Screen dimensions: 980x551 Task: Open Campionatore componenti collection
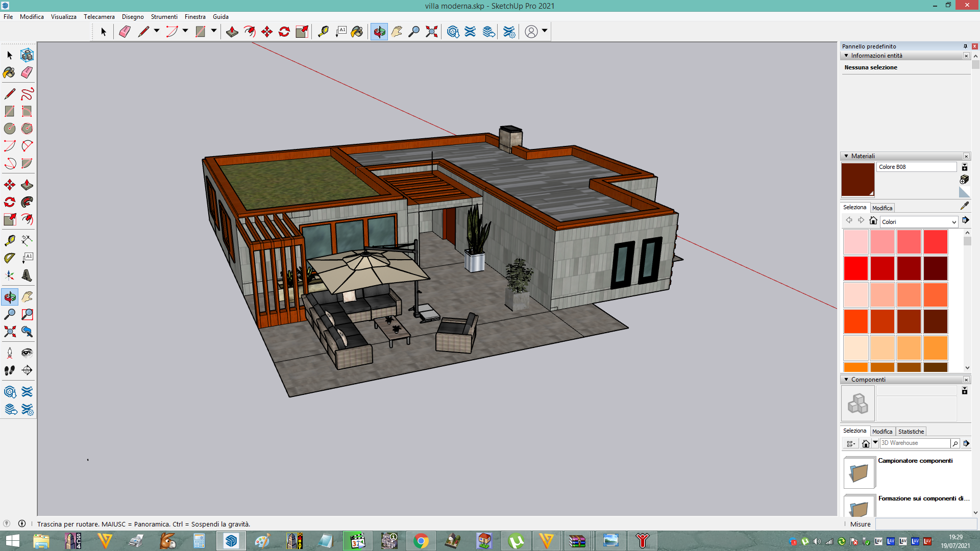pyautogui.click(x=915, y=461)
